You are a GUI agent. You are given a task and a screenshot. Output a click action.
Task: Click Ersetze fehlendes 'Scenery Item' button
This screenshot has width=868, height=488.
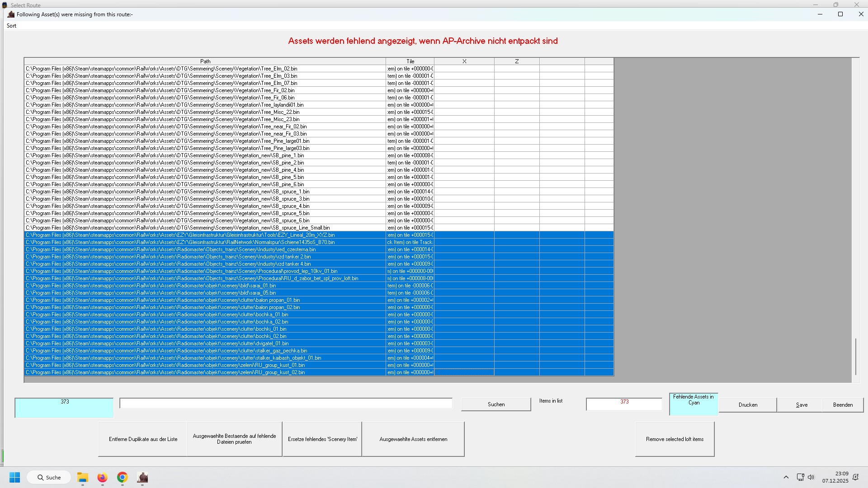tap(322, 439)
